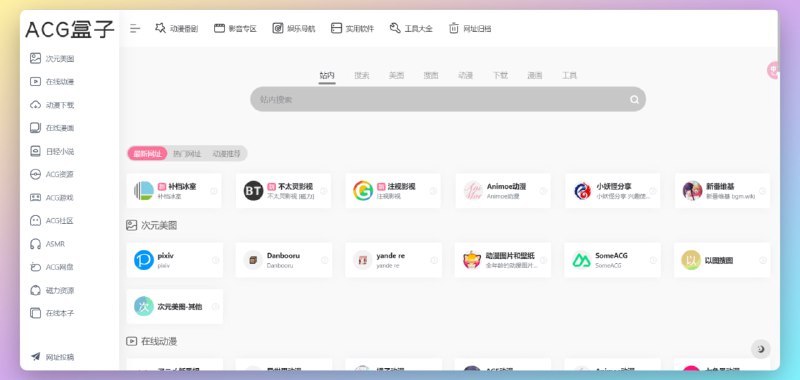The height and width of the screenshot is (380, 800).
Task: Select the 动漫 search tab
Action: pyautogui.click(x=465, y=75)
